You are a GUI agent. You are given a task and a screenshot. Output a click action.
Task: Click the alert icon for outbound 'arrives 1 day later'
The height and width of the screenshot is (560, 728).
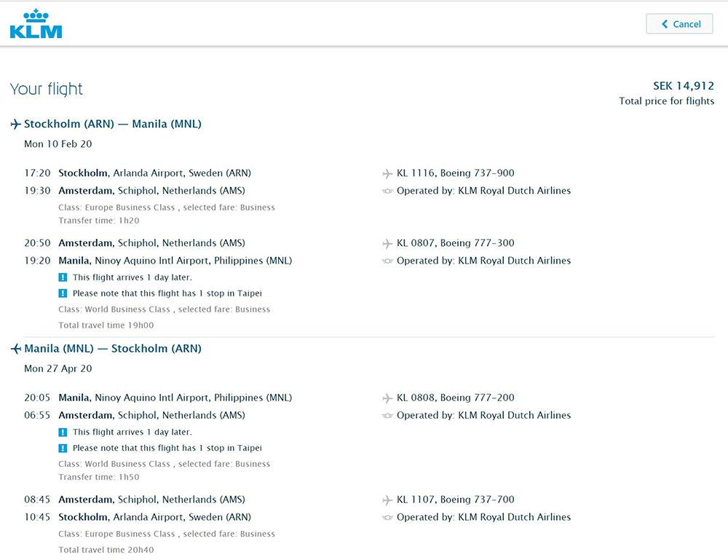[63, 277]
